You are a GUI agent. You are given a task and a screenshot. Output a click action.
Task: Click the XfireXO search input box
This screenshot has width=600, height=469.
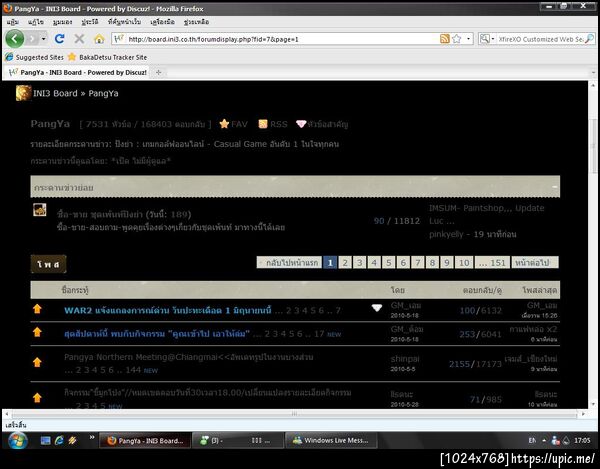pos(541,39)
